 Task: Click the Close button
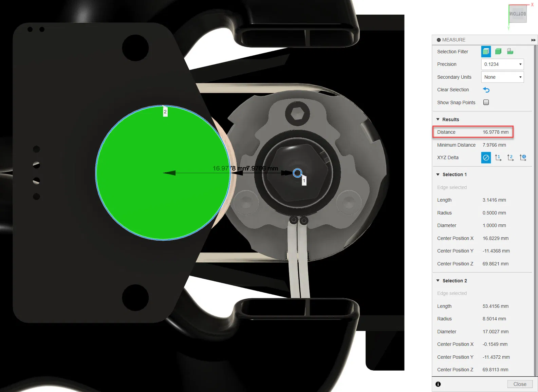[520, 384]
